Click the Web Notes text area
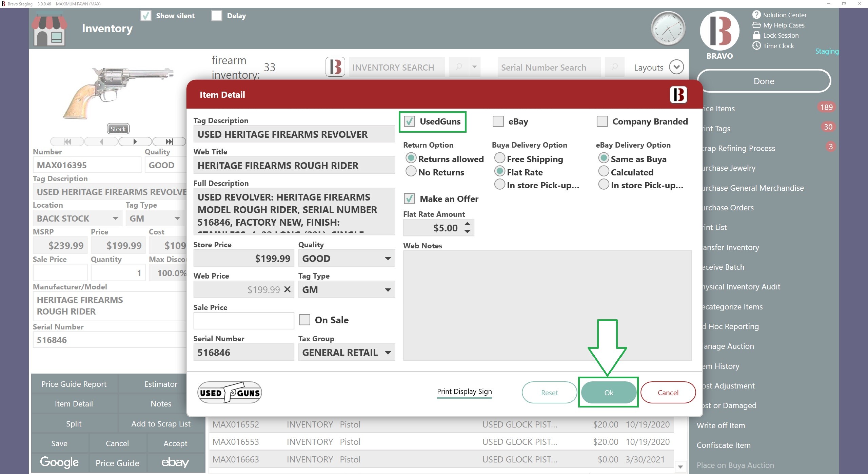868x474 pixels. point(547,305)
